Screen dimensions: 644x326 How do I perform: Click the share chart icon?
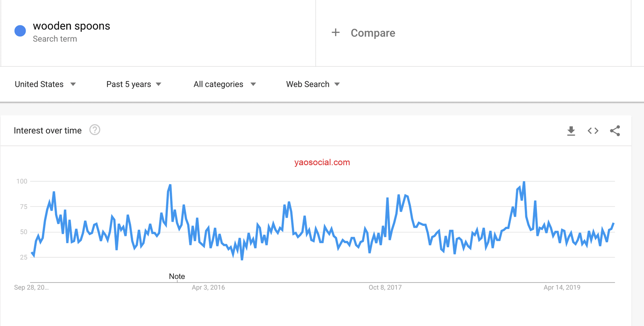(615, 131)
